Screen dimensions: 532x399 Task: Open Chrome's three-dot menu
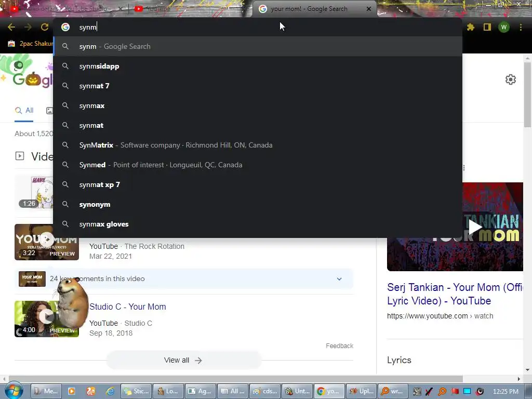521,27
